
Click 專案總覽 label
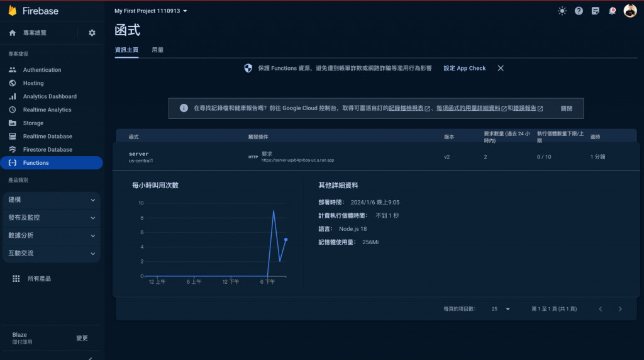point(35,33)
